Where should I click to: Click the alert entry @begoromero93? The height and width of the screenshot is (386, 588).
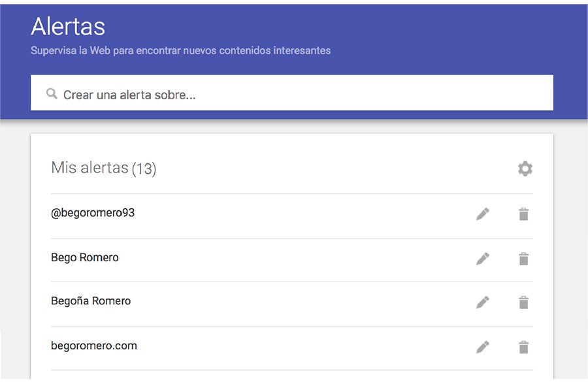[x=93, y=213]
